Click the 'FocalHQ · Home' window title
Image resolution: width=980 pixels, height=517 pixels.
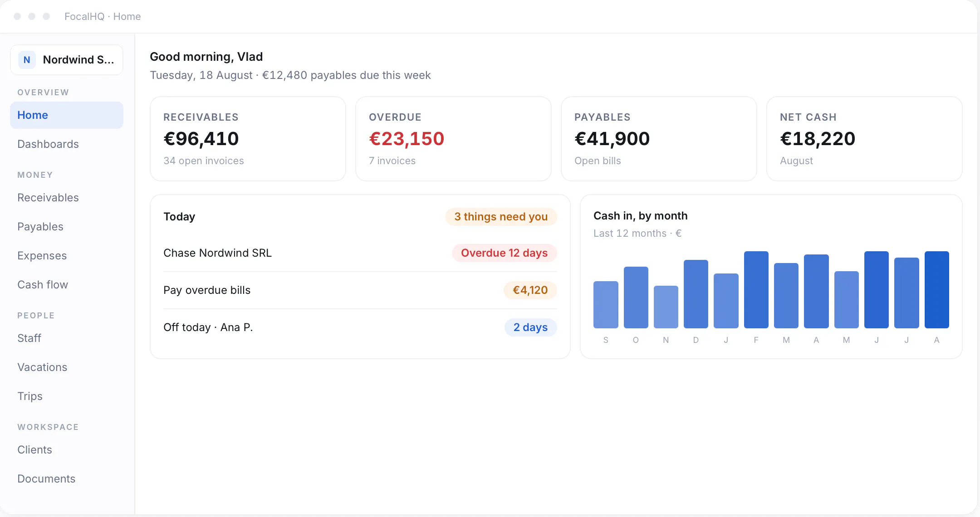tap(103, 17)
